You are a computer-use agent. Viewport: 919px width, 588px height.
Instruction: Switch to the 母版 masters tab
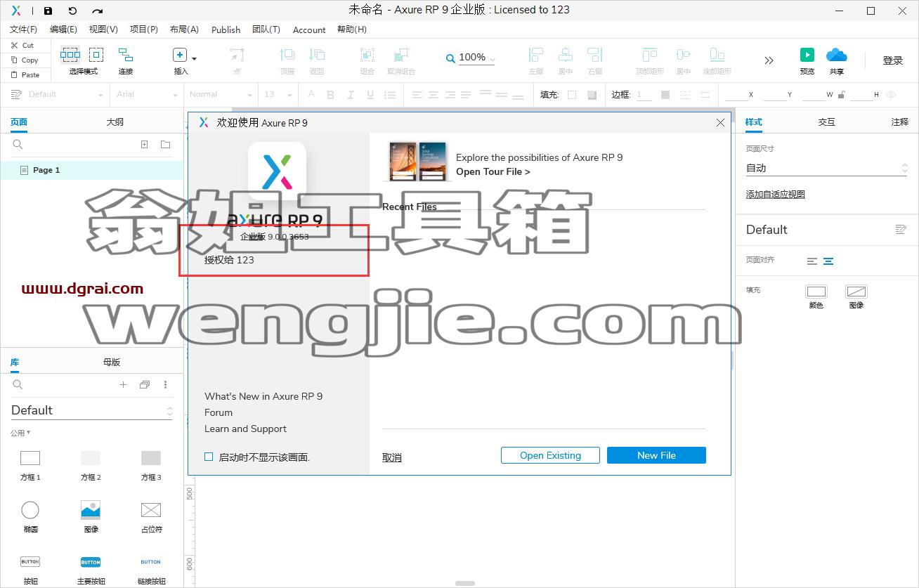click(x=112, y=362)
